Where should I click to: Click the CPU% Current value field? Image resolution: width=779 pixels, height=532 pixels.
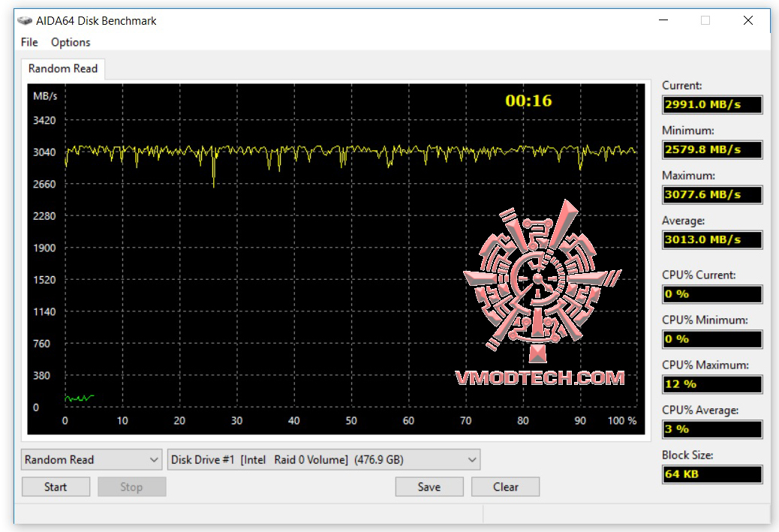pyautogui.click(x=712, y=294)
